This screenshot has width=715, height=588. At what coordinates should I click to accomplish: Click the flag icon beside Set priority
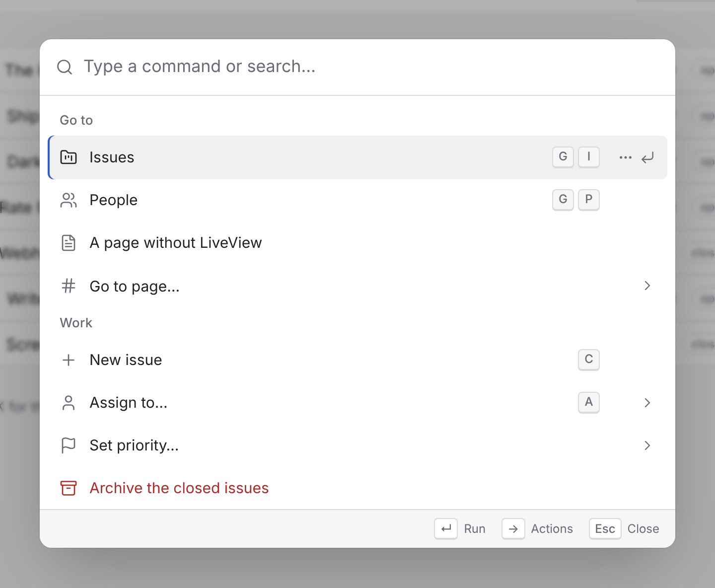[69, 445]
